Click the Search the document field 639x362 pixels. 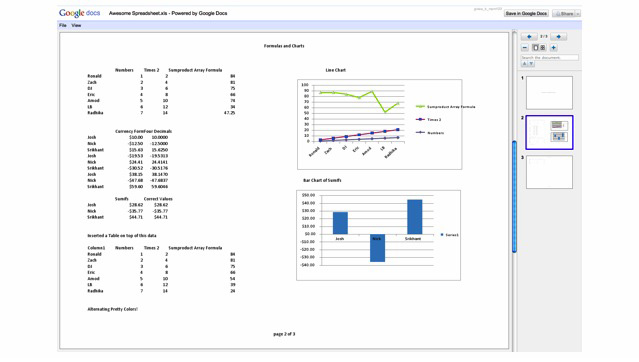pos(550,57)
